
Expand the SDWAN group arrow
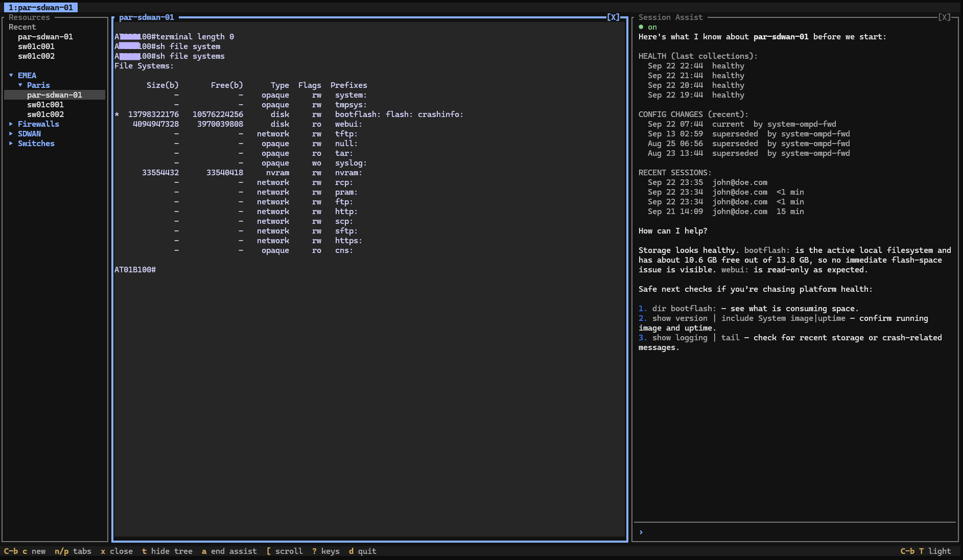[x=11, y=133]
